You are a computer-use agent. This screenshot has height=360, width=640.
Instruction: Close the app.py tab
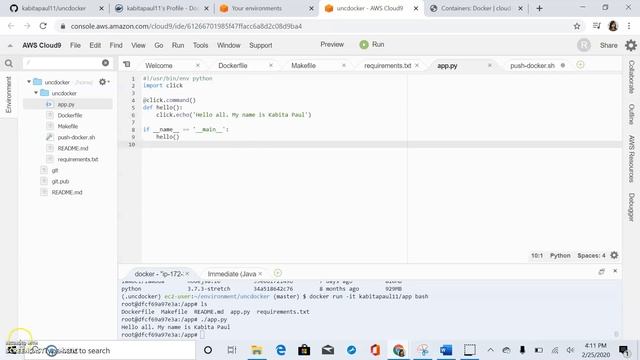point(489,65)
